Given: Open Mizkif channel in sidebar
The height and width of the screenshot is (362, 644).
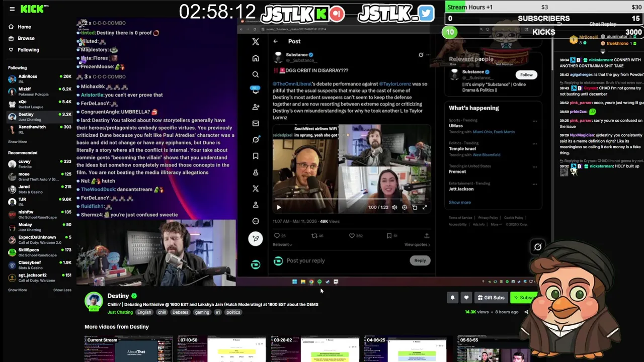Looking at the screenshot, I should coord(39,91).
